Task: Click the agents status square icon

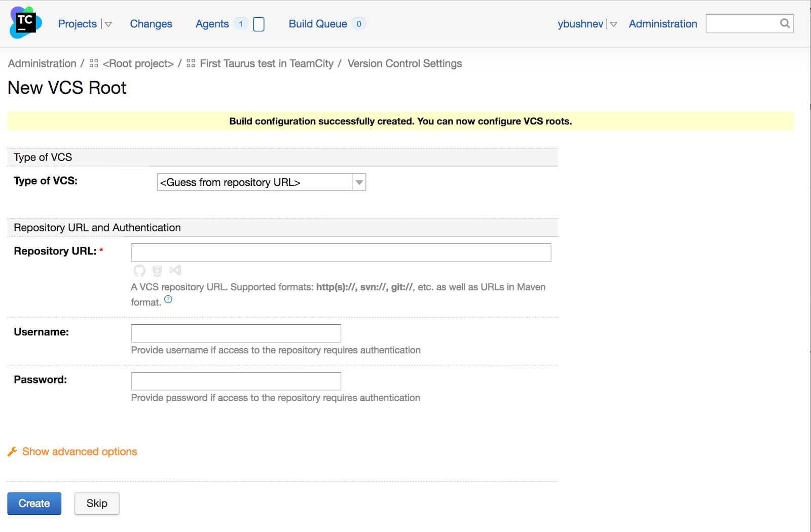Action: click(x=259, y=24)
